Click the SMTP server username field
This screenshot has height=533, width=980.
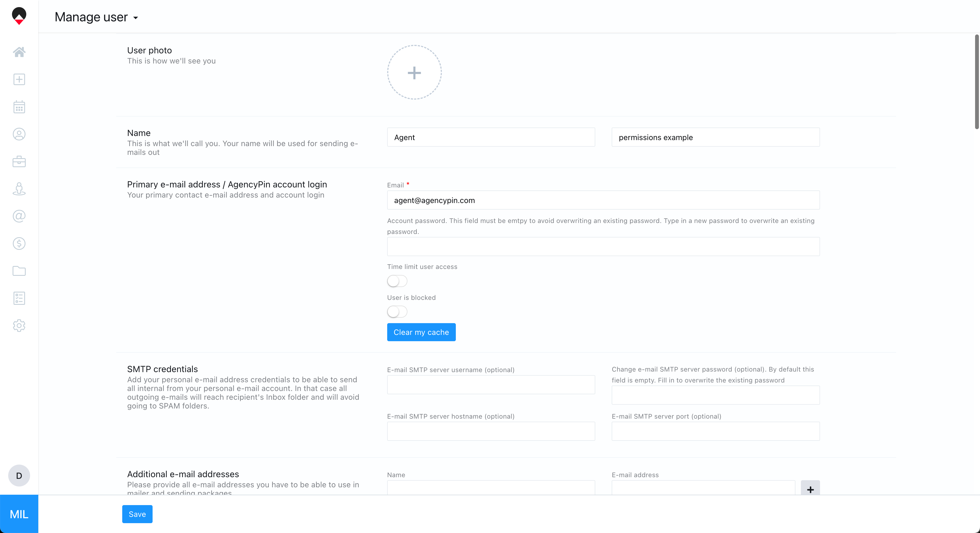[x=491, y=385]
